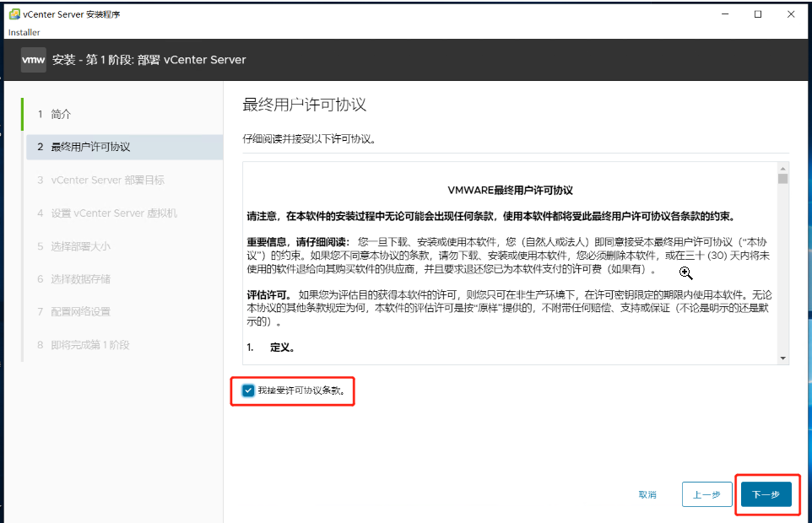812x523 pixels.
Task: Click the 仔细阅读并接受以下许可协议 instruction text
Action: point(310,138)
